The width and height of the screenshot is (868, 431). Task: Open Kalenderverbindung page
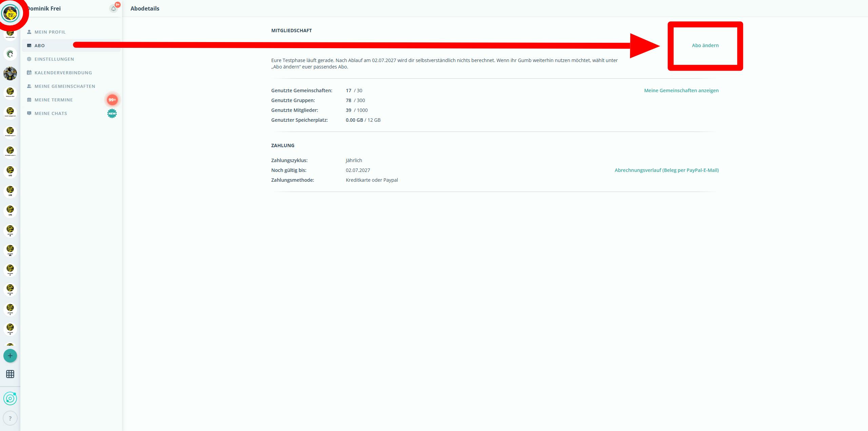(63, 73)
